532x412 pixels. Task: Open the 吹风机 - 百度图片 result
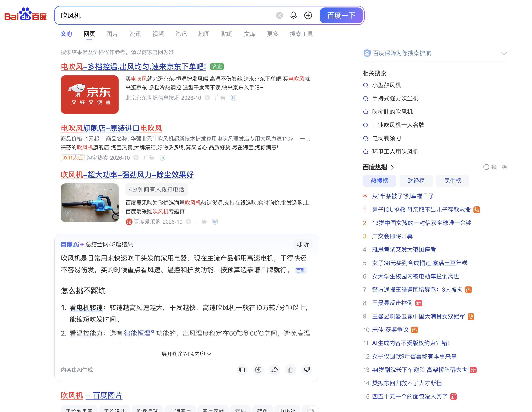point(91,395)
